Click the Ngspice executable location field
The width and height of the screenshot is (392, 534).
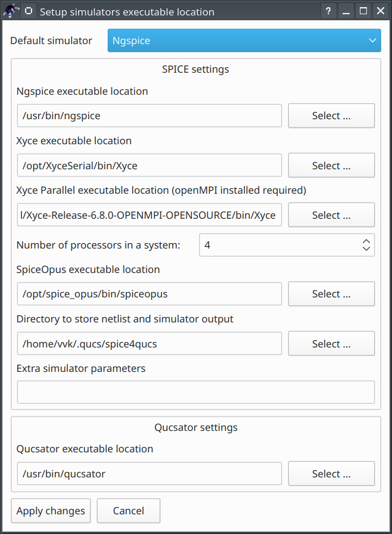149,116
